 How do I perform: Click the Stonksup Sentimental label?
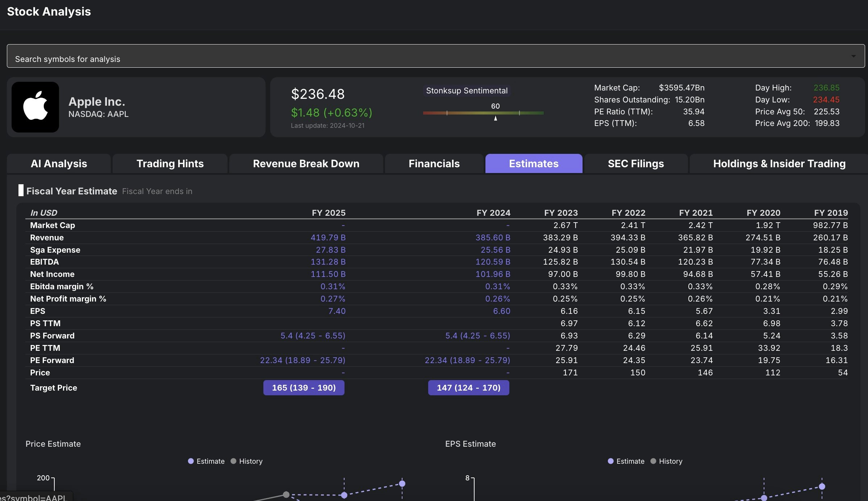click(467, 90)
